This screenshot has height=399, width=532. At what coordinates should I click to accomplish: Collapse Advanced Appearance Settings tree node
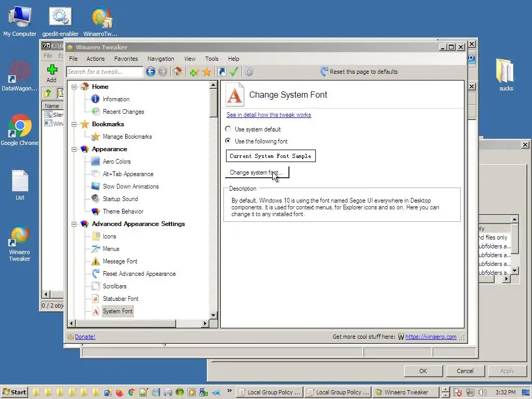pos(74,224)
